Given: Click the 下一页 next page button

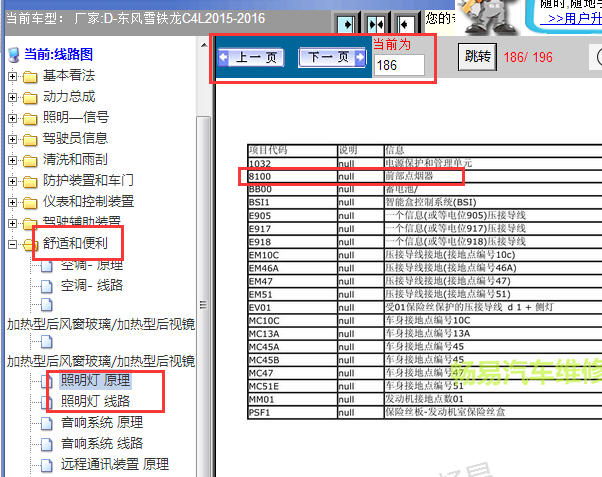Looking at the screenshot, I should (x=332, y=58).
